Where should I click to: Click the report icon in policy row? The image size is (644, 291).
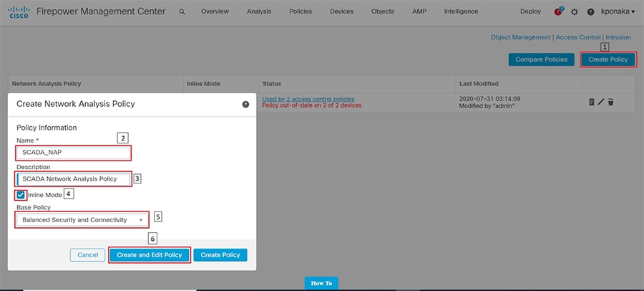[592, 102]
